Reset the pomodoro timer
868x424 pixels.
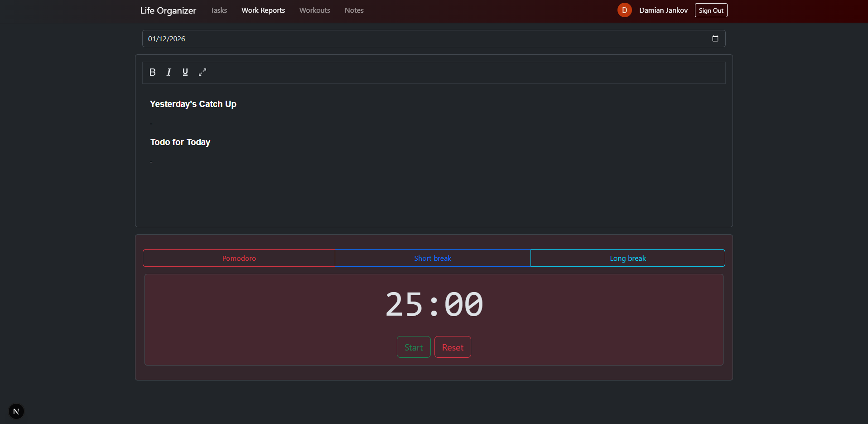point(453,347)
